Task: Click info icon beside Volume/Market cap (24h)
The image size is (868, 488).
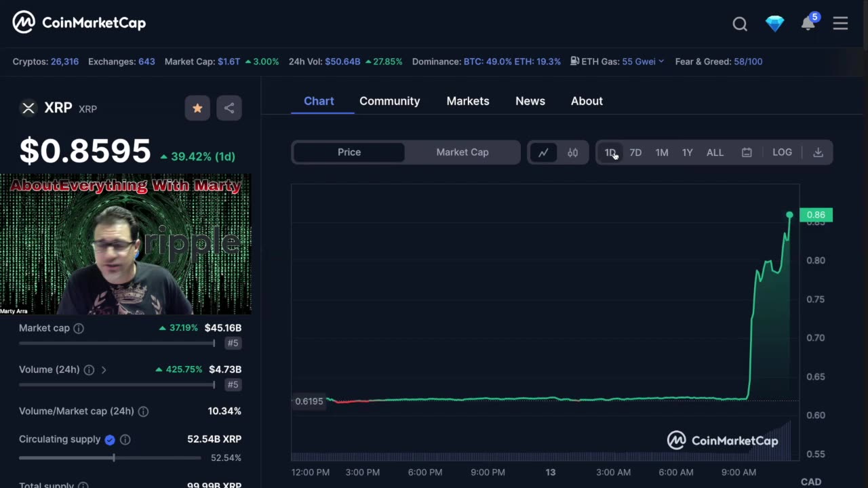Action: (143, 411)
